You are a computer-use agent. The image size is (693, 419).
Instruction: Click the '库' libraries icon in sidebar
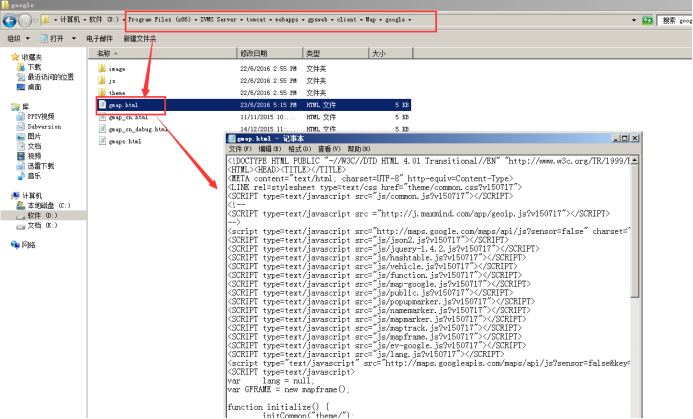pos(15,107)
